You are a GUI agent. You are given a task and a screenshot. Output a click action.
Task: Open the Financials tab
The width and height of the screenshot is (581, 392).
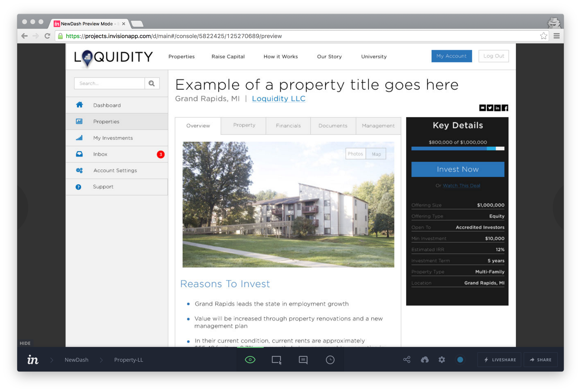(288, 126)
